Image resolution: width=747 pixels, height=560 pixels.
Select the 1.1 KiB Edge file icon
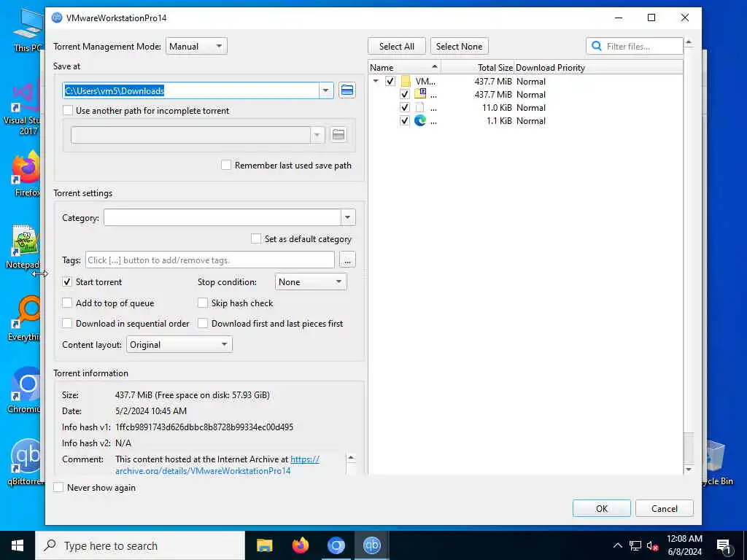click(419, 120)
